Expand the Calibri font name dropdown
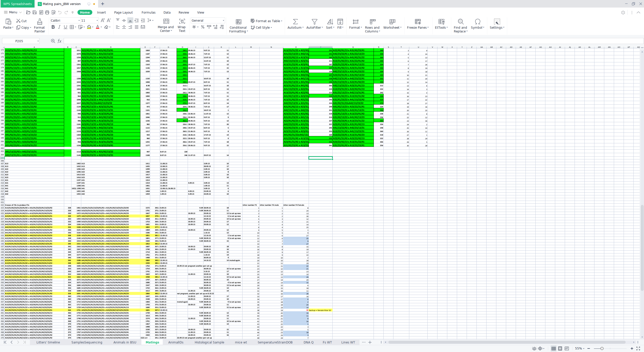This screenshot has width=644, height=352. click(79, 21)
